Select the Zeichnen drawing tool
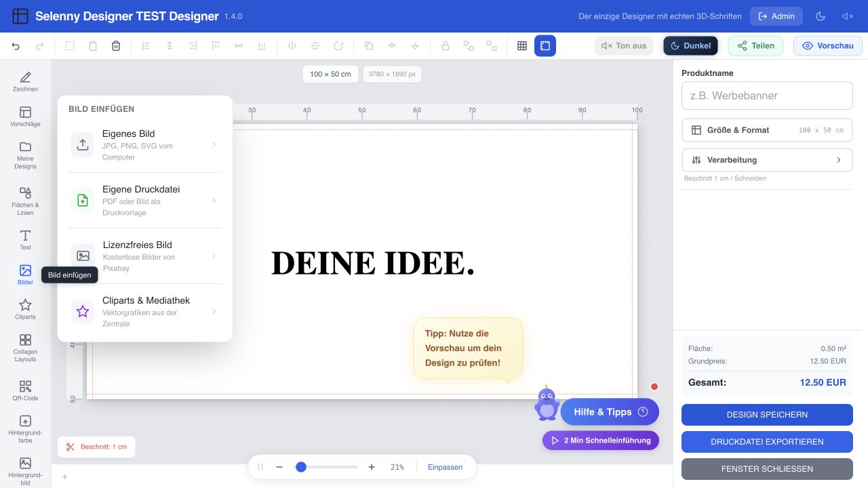The width and height of the screenshot is (868, 488). (25, 81)
